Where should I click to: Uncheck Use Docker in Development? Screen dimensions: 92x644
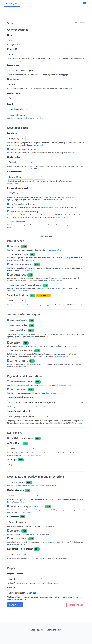(x=9, y=149)
